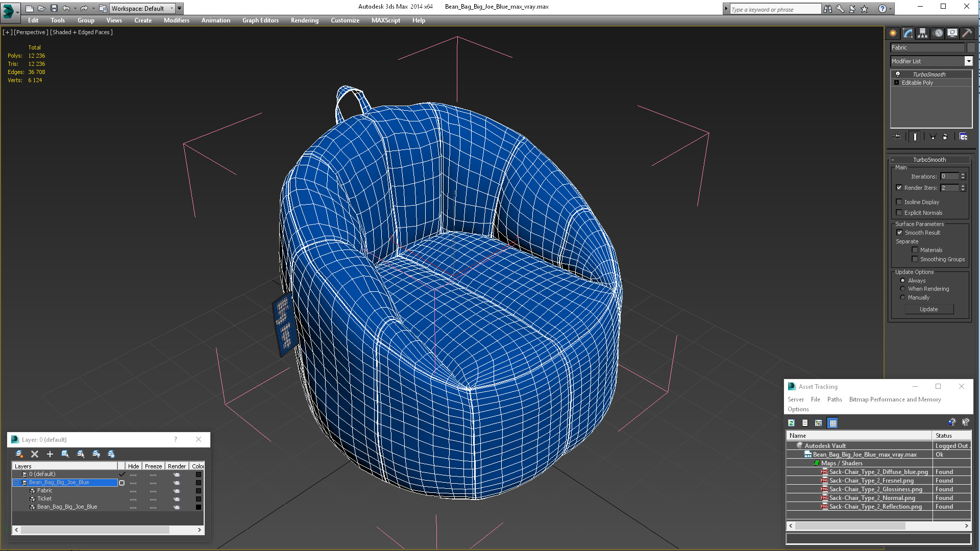The width and height of the screenshot is (980, 551).
Task: Select the When Rendering radio option
Action: point(902,289)
